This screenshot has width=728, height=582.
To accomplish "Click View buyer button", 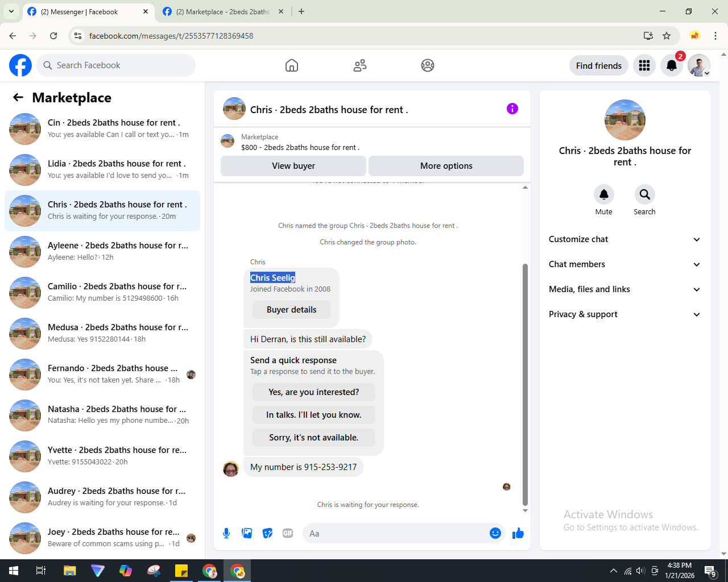I will [293, 166].
